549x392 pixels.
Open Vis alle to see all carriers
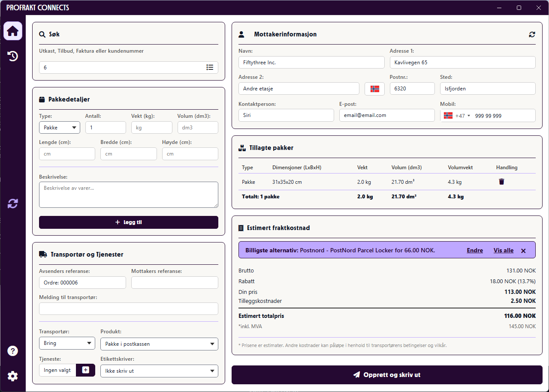[503, 250]
